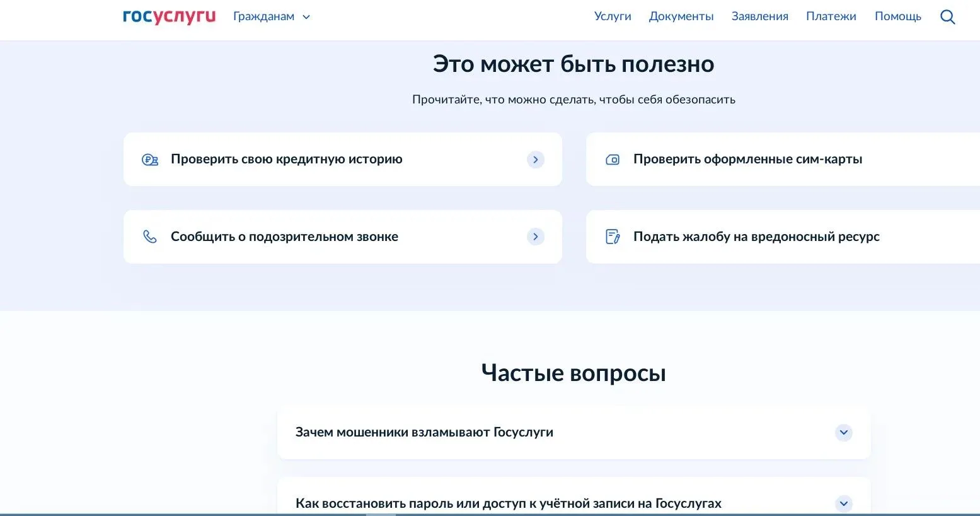Click the Как восстановить пароль question text
Viewport: 980px width, 516px height.
[509, 503]
